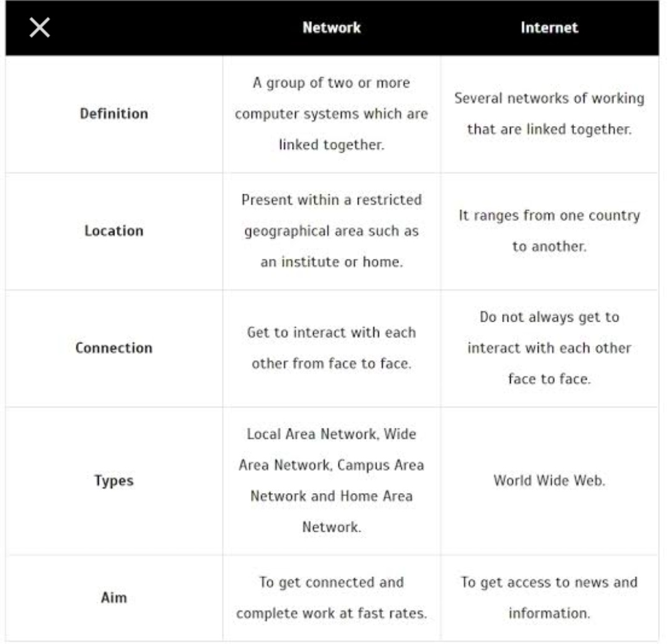Select the Types row label
671x644 pixels.
(114, 481)
